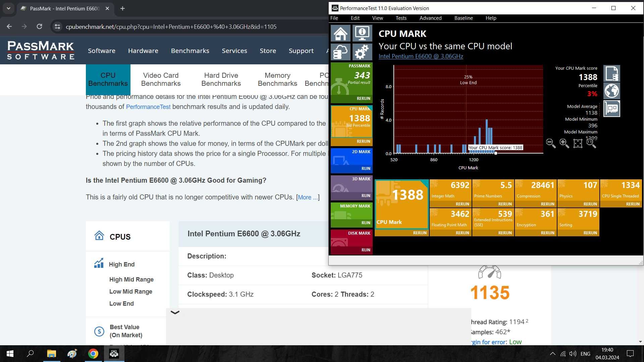Open the system information monitor icon
This screenshot has height=362, width=644.
click(362, 33)
